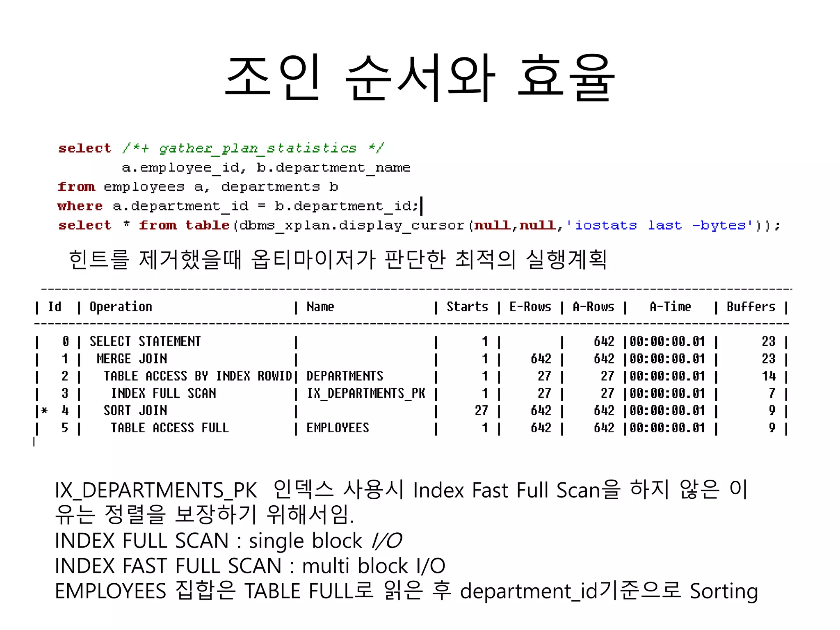Click IX_DEPARTMENTS_PK in the Name column

tap(366, 393)
